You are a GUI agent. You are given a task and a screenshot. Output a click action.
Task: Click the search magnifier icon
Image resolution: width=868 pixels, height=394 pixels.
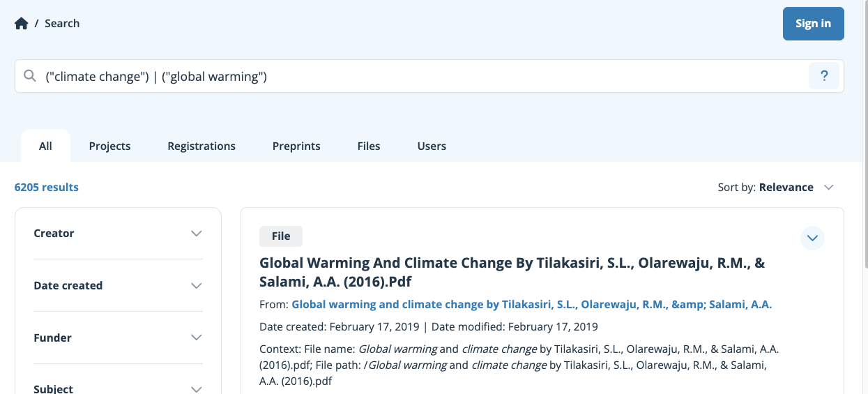pos(30,76)
